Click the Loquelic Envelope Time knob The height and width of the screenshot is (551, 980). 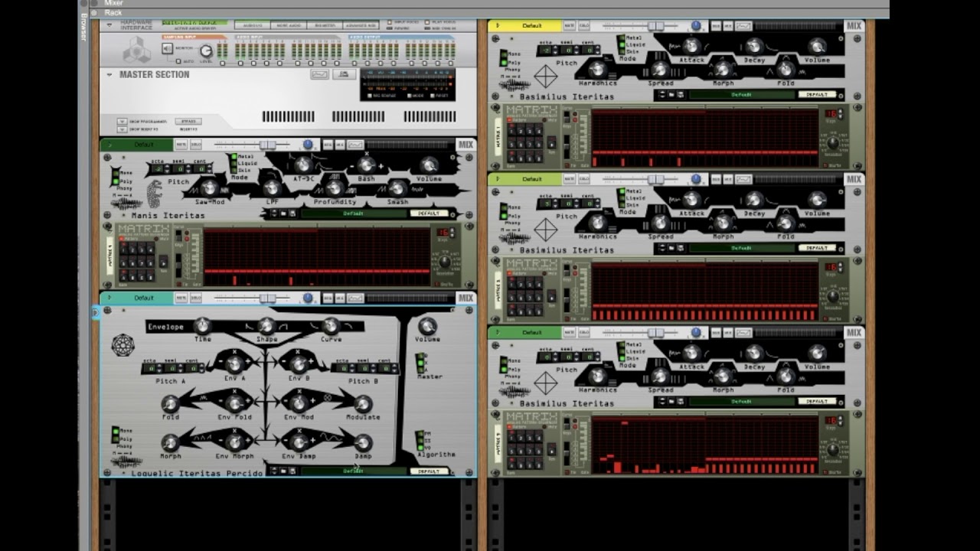click(x=202, y=326)
